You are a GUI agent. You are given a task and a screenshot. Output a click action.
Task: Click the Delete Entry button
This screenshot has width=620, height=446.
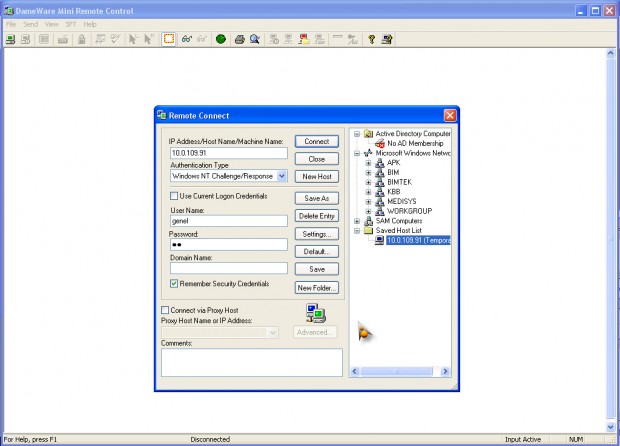point(317,216)
